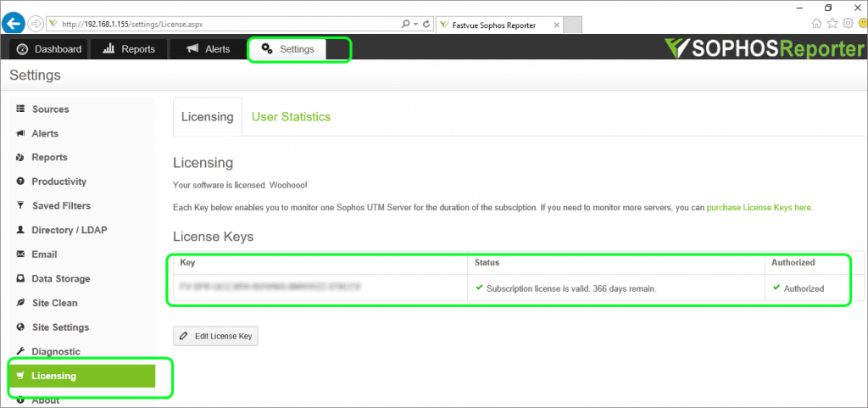The image size is (868, 408).
Task: Click the Licensing cart icon
Action: [21, 376]
